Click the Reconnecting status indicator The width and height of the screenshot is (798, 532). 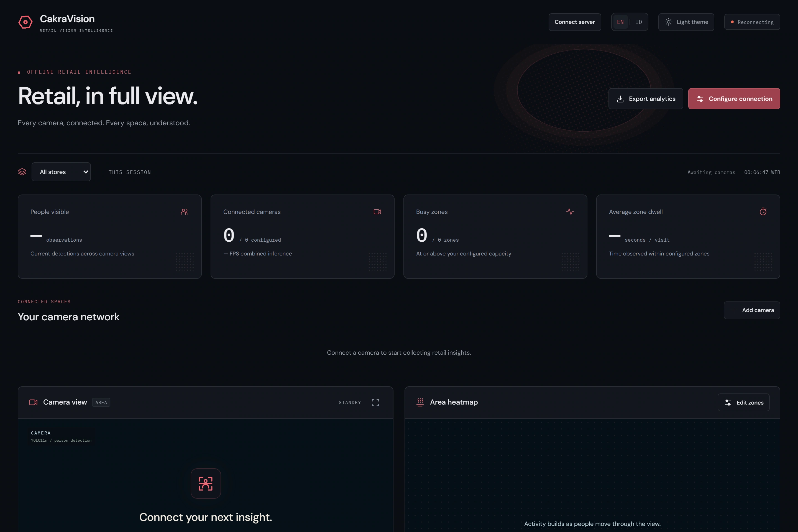click(x=752, y=22)
